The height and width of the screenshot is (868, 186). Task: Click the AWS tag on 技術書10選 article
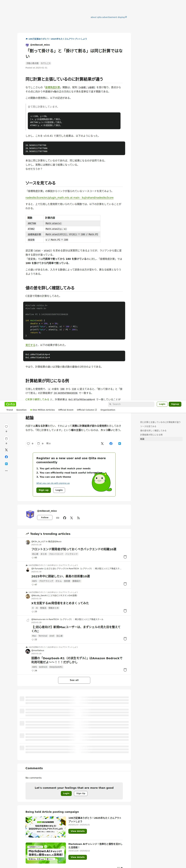tap(34, 581)
